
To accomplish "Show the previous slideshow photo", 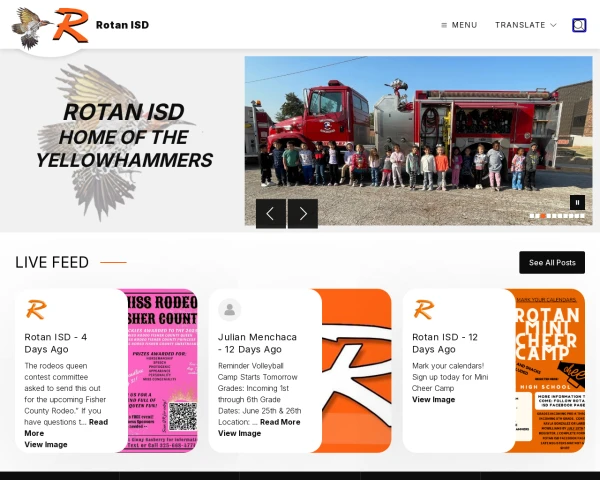I will pyautogui.click(x=271, y=214).
